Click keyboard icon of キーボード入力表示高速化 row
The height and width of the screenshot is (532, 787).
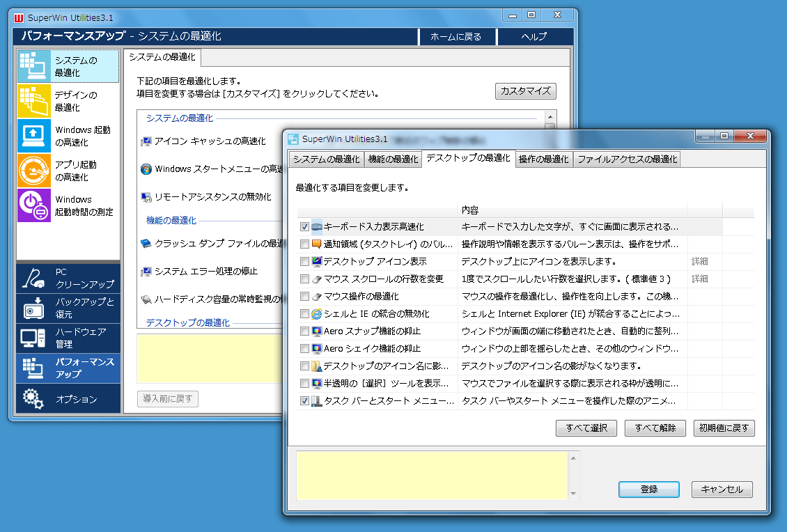point(317,227)
